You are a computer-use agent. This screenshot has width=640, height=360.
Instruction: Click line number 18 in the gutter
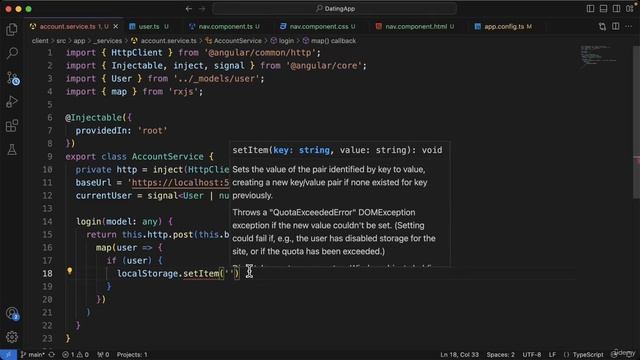click(x=47, y=273)
